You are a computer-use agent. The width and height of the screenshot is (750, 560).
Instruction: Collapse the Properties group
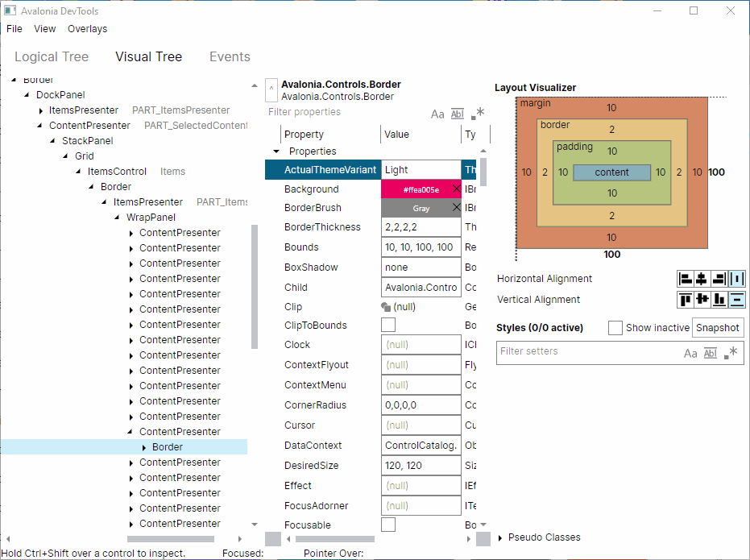(x=276, y=151)
